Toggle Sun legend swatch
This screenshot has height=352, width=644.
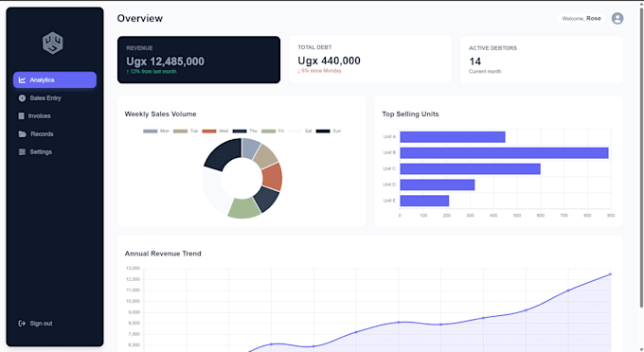tap(323, 132)
